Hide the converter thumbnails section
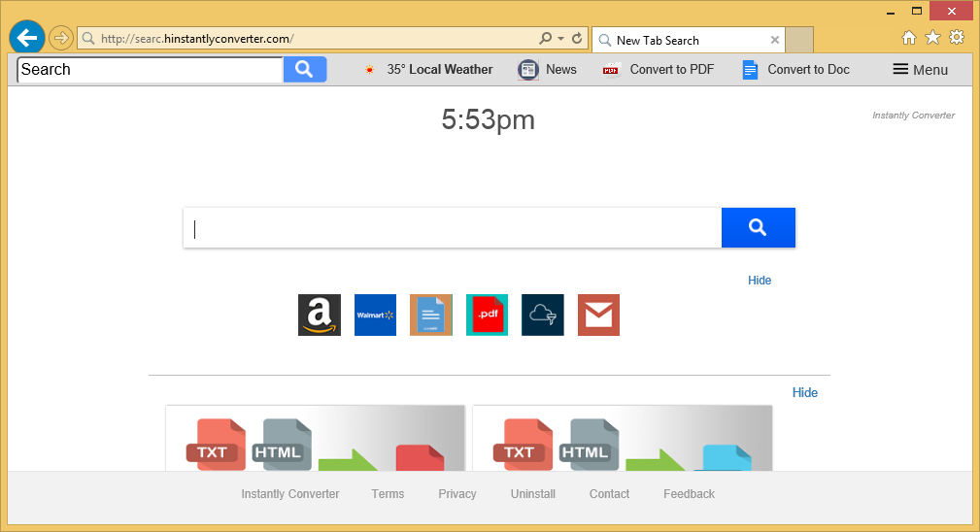This screenshot has width=980, height=532. 804,393
